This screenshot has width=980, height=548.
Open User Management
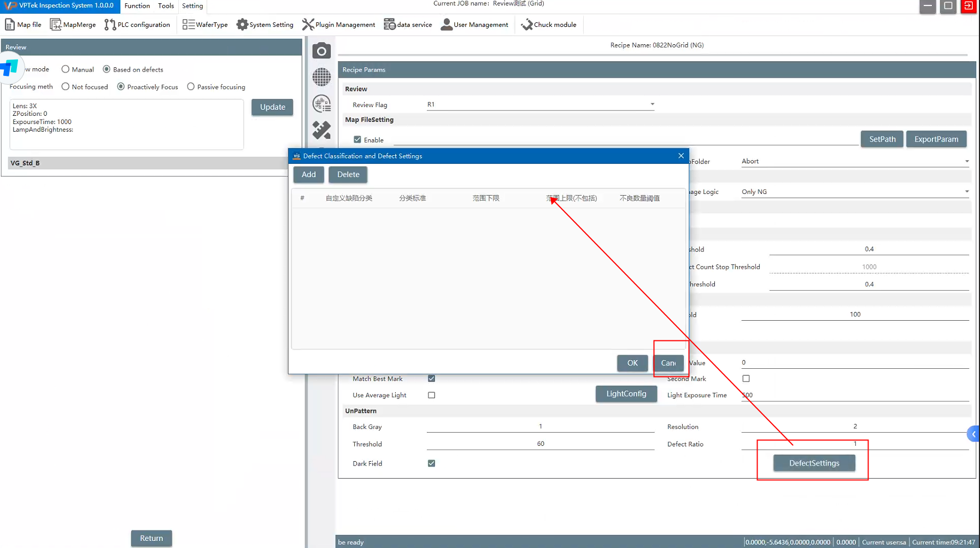(x=474, y=25)
